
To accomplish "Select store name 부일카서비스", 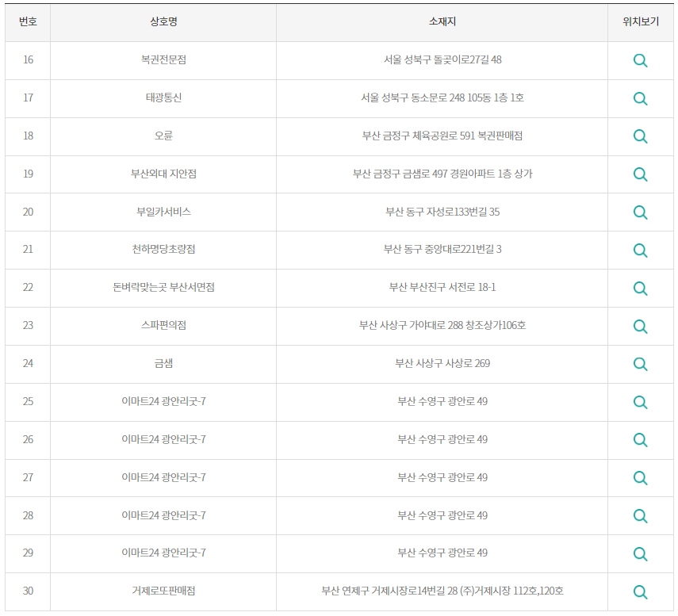I will coord(163,212).
